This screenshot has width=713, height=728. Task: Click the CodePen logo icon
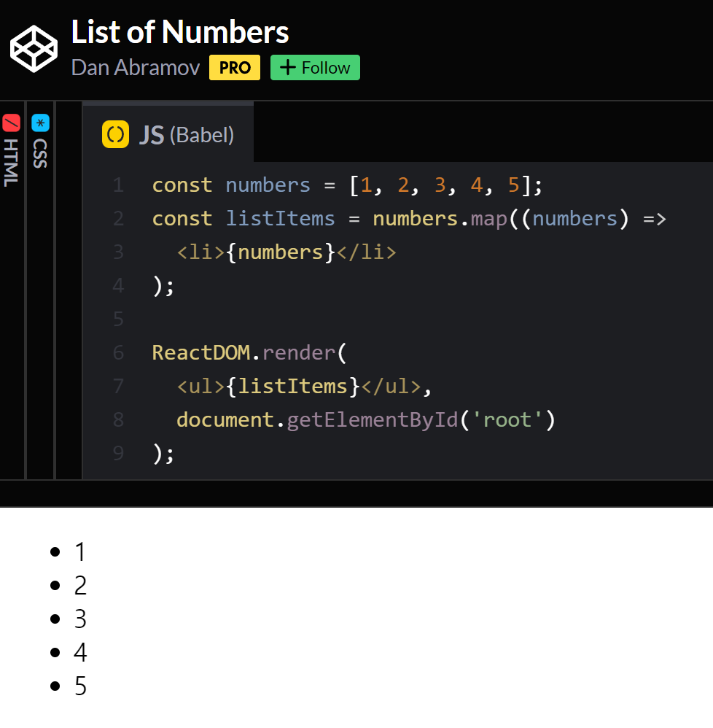click(x=34, y=49)
